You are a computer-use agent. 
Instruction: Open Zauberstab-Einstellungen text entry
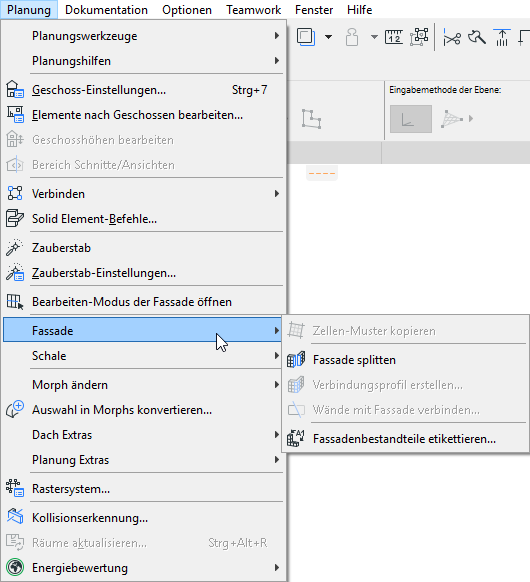coord(104,273)
